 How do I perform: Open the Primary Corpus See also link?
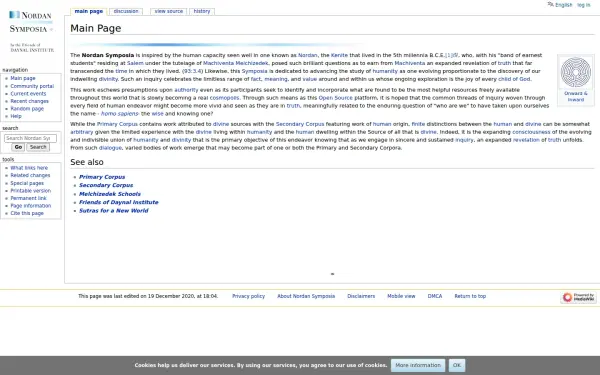coord(102,177)
